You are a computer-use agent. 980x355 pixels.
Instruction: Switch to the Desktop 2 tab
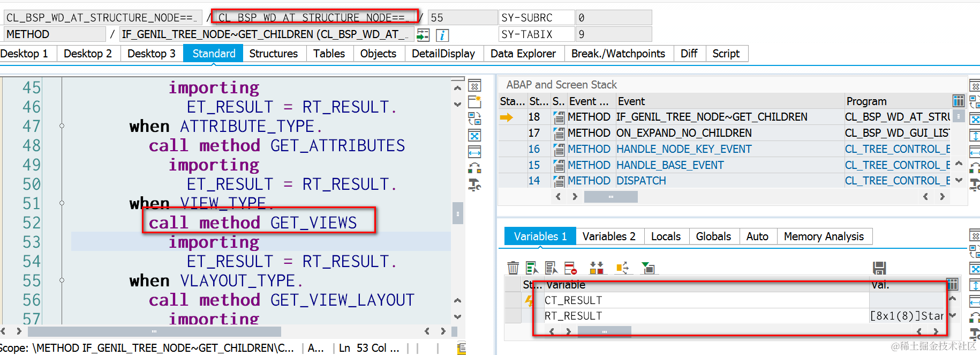[88, 54]
